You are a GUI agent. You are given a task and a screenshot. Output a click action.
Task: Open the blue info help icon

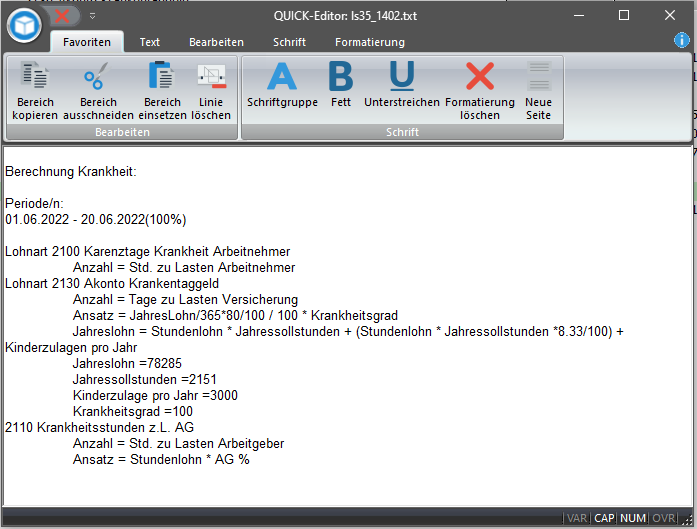click(682, 40)
